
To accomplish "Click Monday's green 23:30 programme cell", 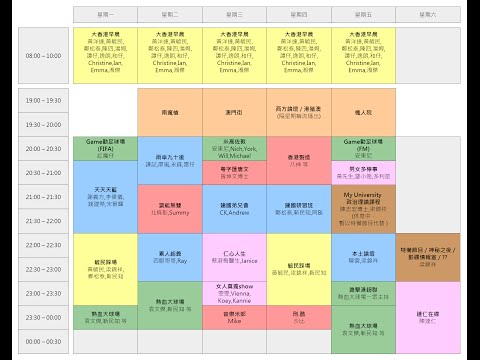I will (105, 318).
